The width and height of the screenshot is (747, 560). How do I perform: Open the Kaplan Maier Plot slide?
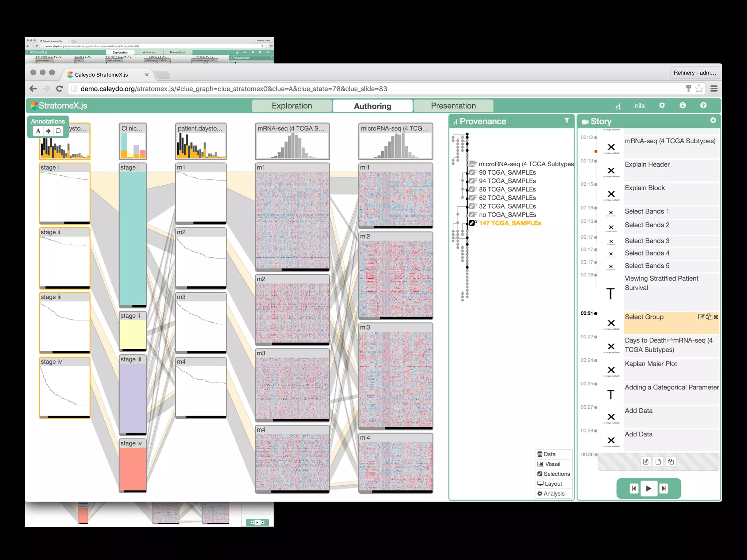[x=651, y=364]
